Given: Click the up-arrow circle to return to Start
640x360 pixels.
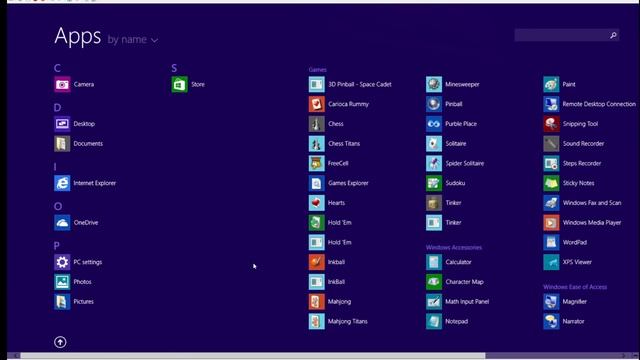Looking at the screenshot, I should [60, 342].
